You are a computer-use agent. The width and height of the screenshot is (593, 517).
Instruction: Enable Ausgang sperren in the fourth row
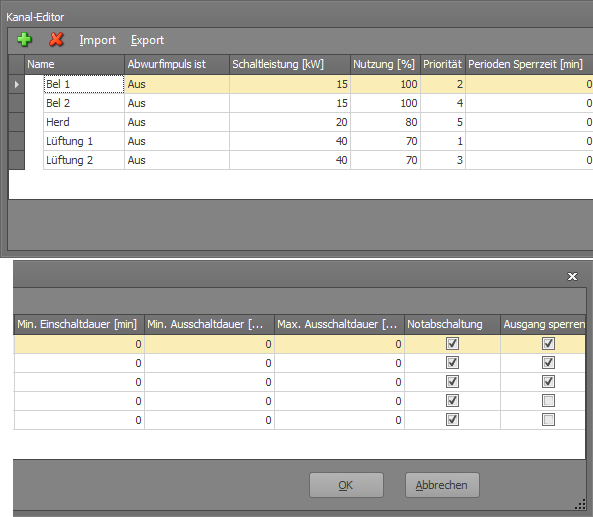pos(548,401)
